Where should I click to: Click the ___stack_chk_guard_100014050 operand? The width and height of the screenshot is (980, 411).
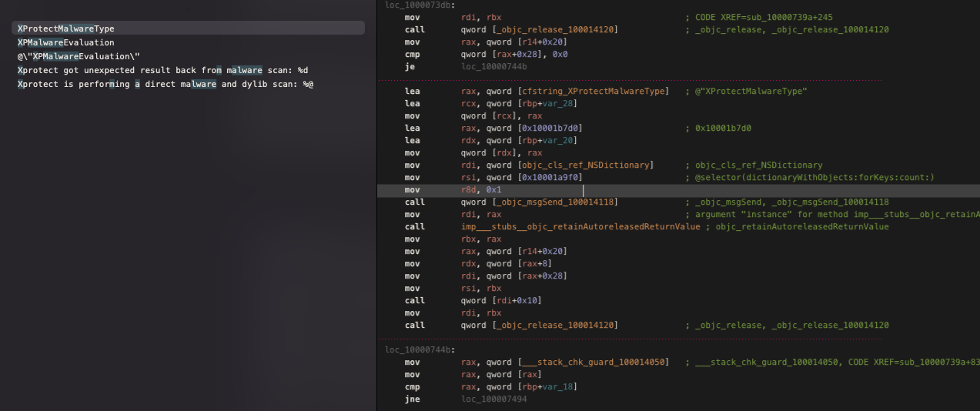pyautogui.click(x=594, y=362)
